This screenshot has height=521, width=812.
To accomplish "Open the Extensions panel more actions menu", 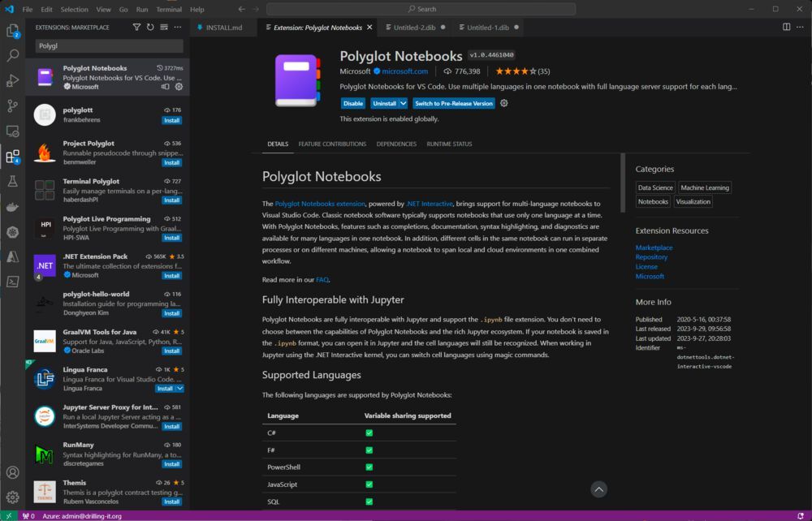I will (177, 27).
